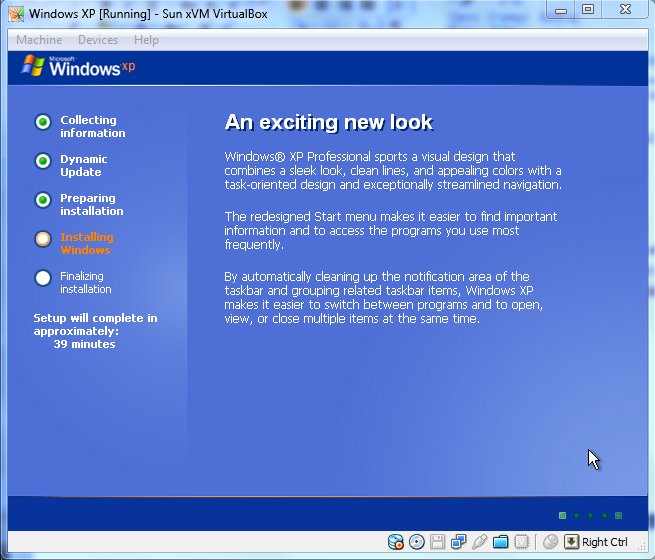Click the hard disk activity icon
The height and width of the screenshot is (560, 655).
(x=395, y=542)
